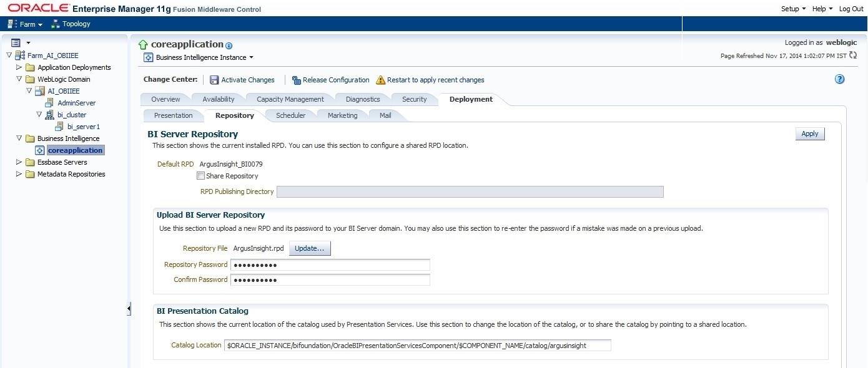
Task: Click the coreapplication tree node icon
Action: pyautogui.click(x=41, y=150)
